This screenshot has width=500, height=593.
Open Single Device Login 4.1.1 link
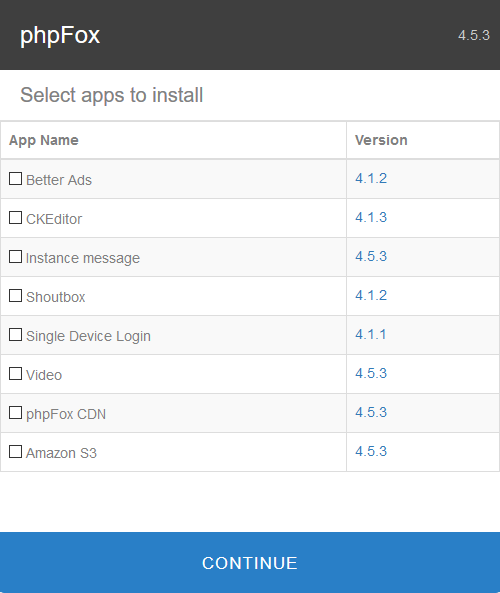371,334
